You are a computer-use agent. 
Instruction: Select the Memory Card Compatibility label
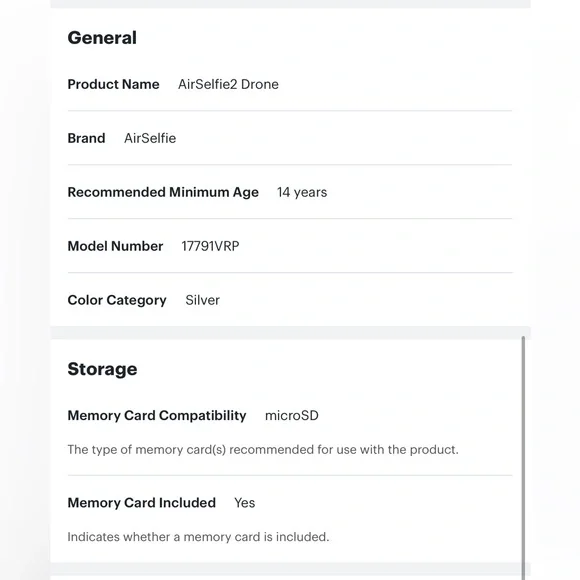(x=157, y=416)
